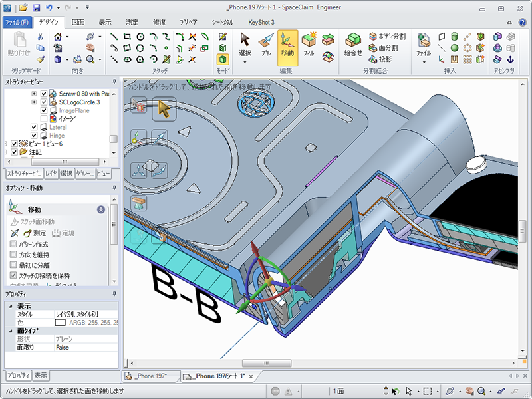532x399 pixels.
Task: Enable the パターン作成 checkbox
Action: click(13, 245)
